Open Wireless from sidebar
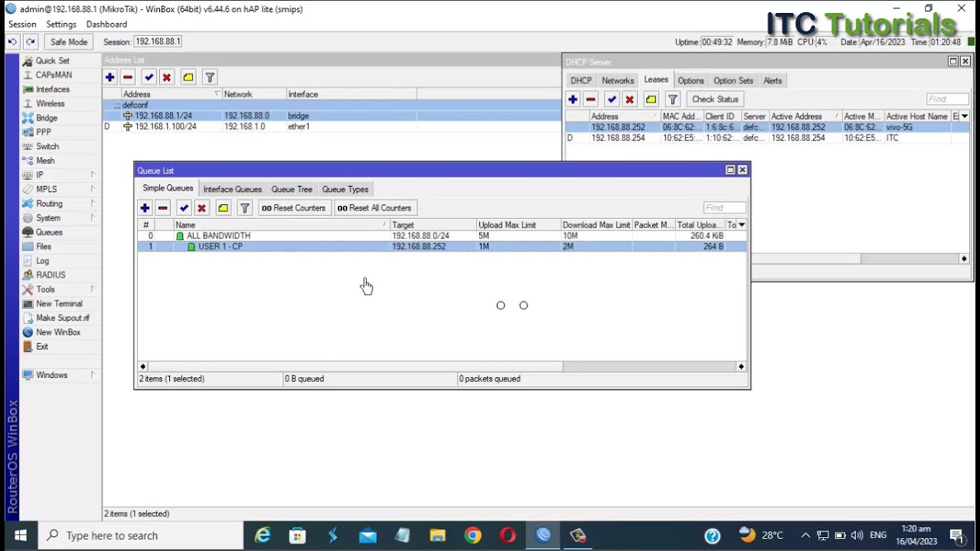Image resolution: width=980 pixels, height=551 pixels. coord(50,103)
